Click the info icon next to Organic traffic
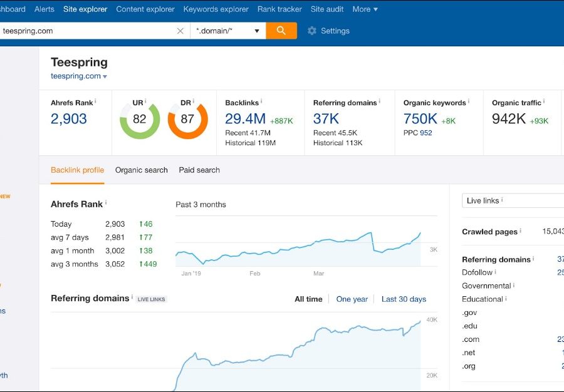Image resolution: width=564 pixels, height=392 pixels. pos(544,101)
